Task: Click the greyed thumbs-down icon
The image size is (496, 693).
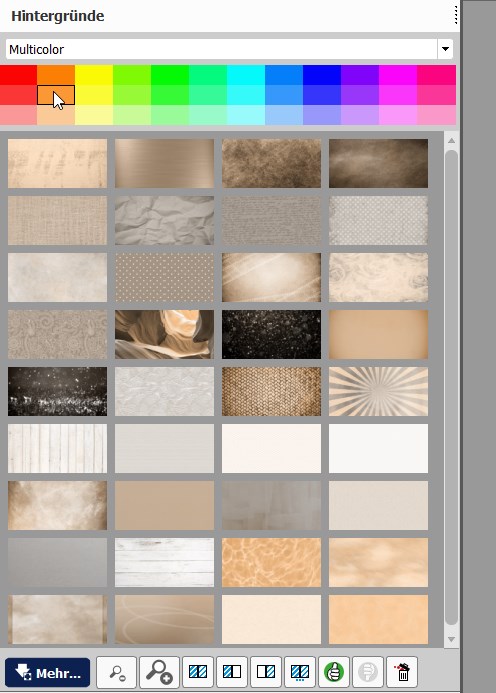Action: coord(368,672)
